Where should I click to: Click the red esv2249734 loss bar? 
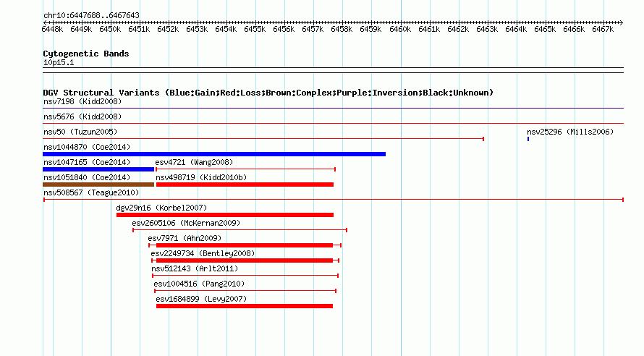[x=245, y=260]
